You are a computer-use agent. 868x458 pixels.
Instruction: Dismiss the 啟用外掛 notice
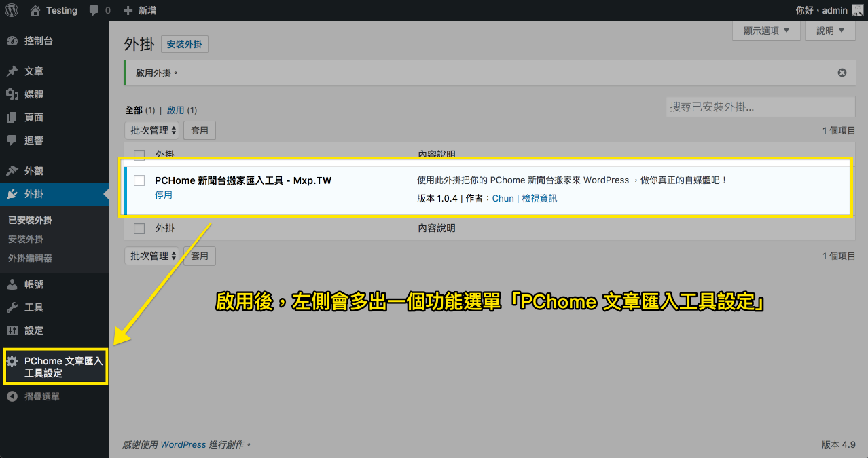click(842, 73)
